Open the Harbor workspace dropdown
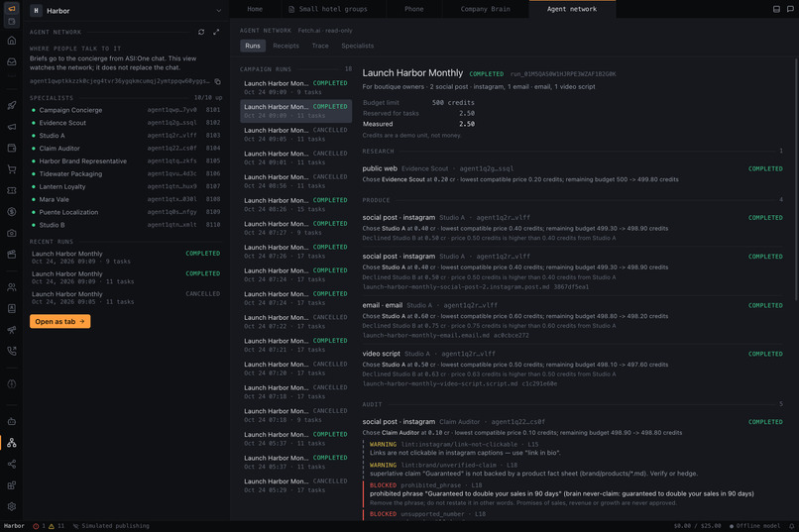The width and height of the screenshot is (799, 532). point(126,11)
